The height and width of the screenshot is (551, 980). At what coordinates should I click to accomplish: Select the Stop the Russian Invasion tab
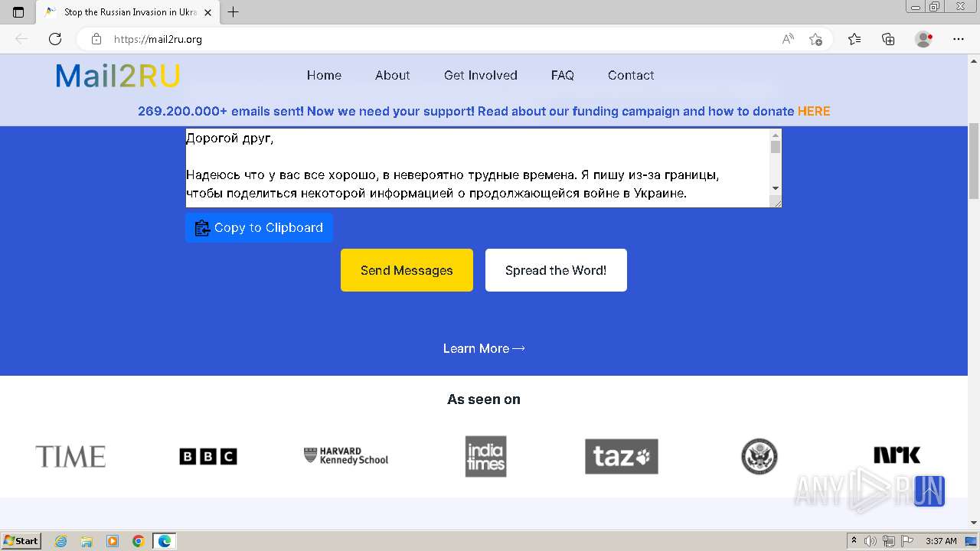tap(129, 12)
